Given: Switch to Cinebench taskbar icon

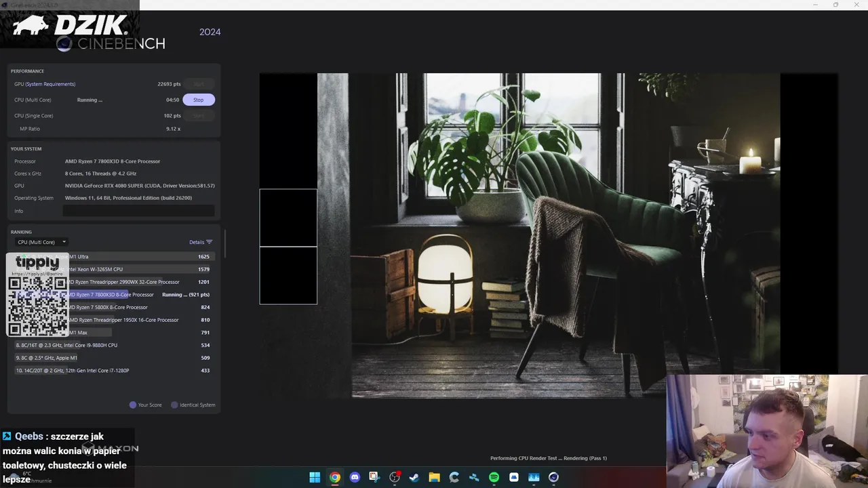Looking at the screenshot, I should [x=553, y=477].
